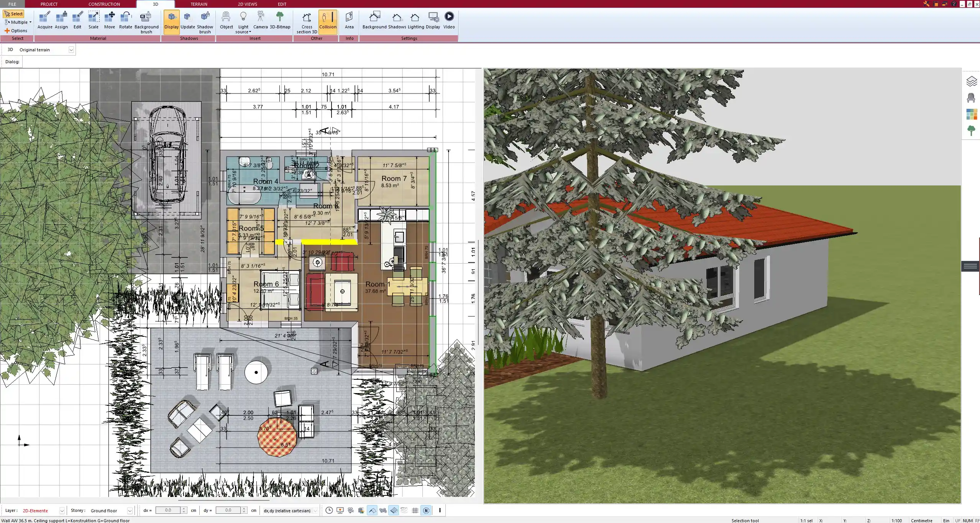Choose the Background brush tool
Viewport: 980px width, 523px height.
click(x=146, y=22)
